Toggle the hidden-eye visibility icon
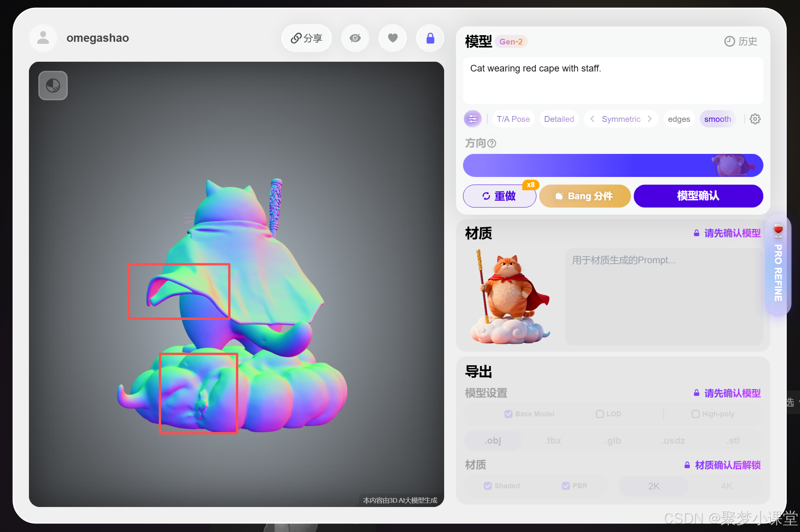This screenshot has width=800, height=532. point(355,38)
